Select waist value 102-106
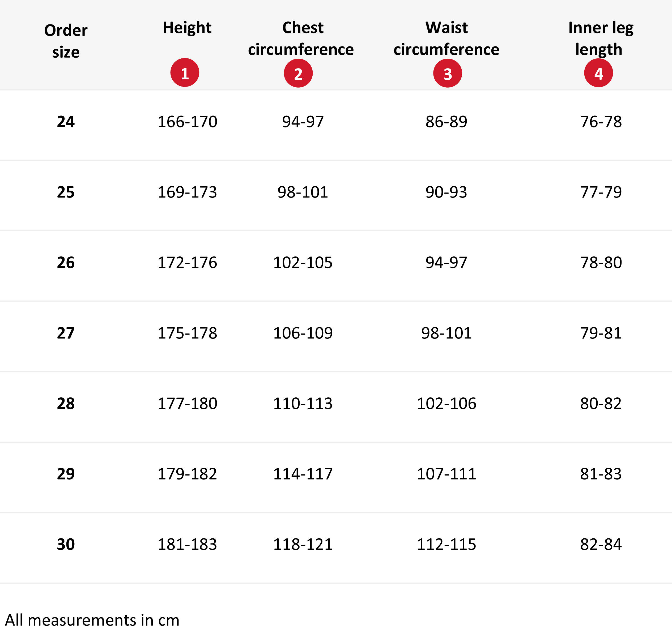The height and width of the screenshot is (626, 672). [x=446, y=403]
